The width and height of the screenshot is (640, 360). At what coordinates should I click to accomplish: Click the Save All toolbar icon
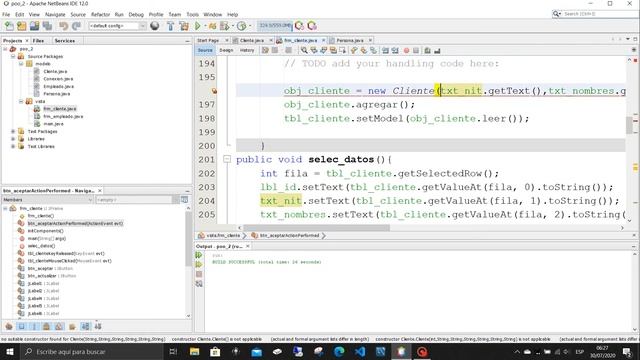coord(47,26)
